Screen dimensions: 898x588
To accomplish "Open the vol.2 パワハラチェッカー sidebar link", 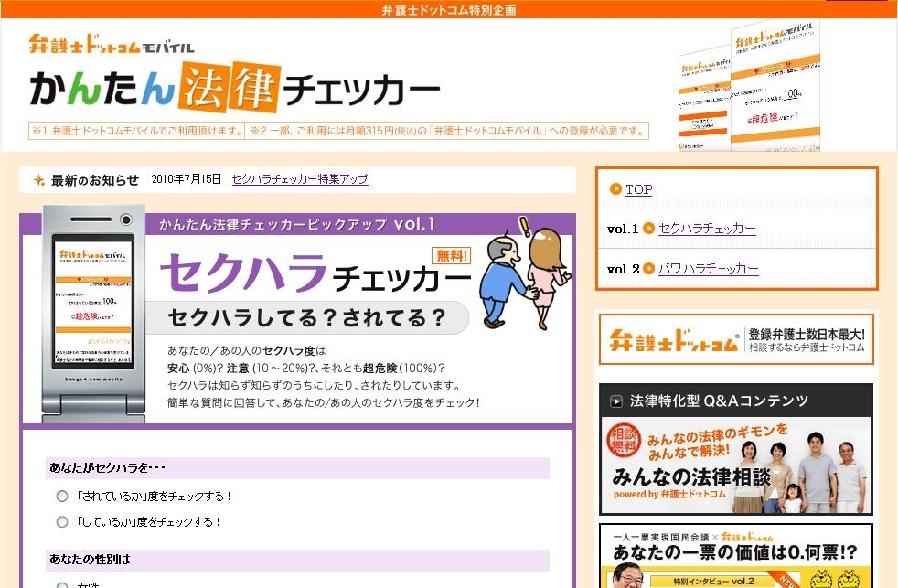I will point(709,269).
